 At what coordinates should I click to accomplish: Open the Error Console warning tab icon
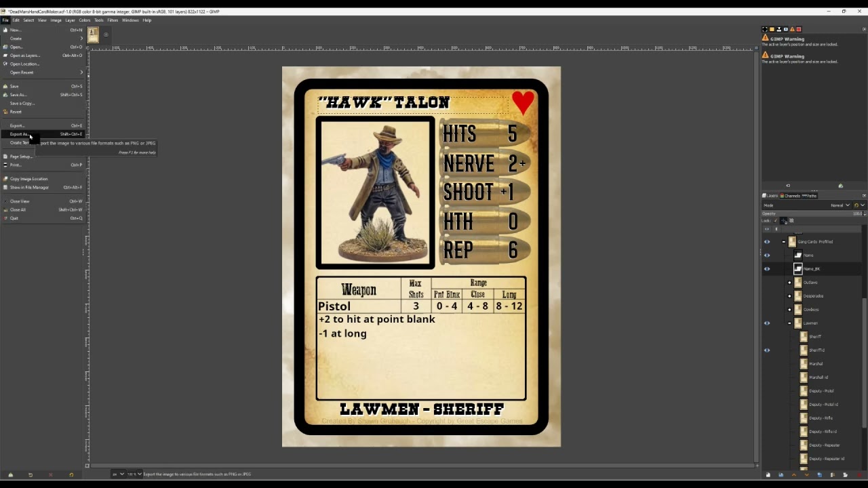point(791,29)
